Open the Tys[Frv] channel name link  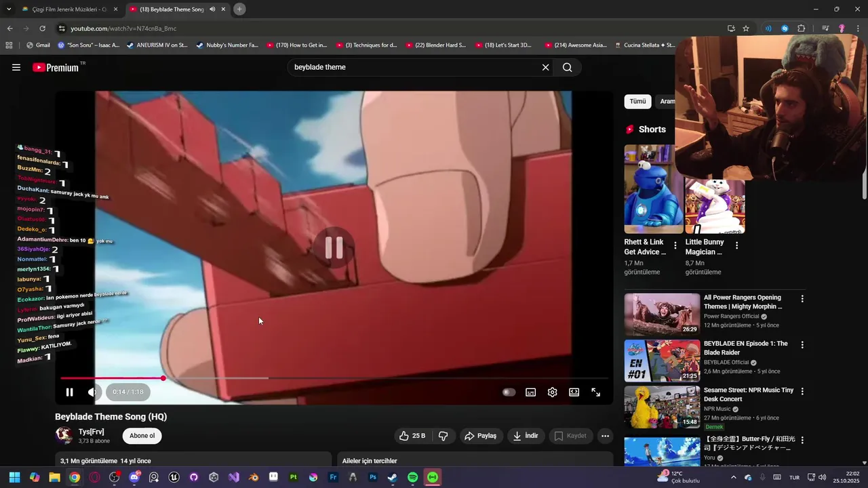pyautogui.click(x=92, y=432)
